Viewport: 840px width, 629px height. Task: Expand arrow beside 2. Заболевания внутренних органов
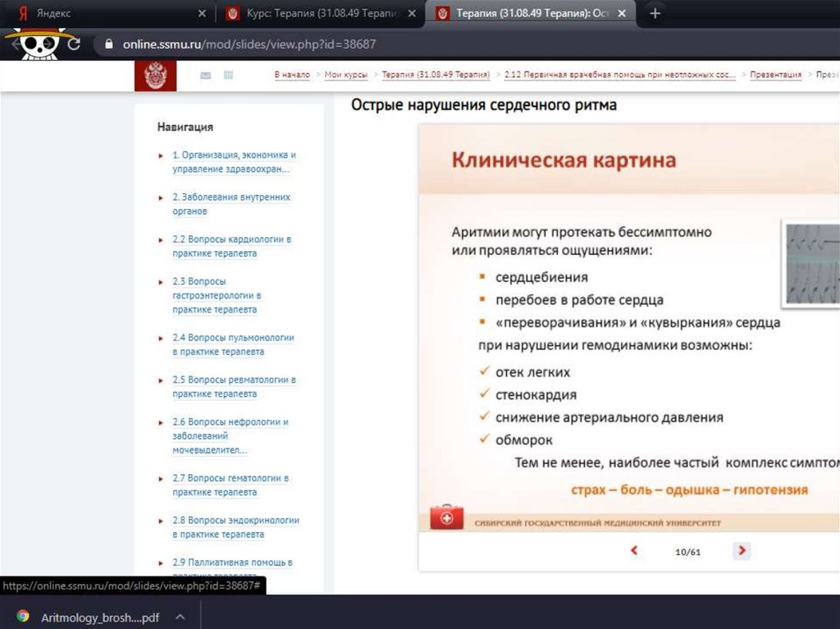click(160, 198)
